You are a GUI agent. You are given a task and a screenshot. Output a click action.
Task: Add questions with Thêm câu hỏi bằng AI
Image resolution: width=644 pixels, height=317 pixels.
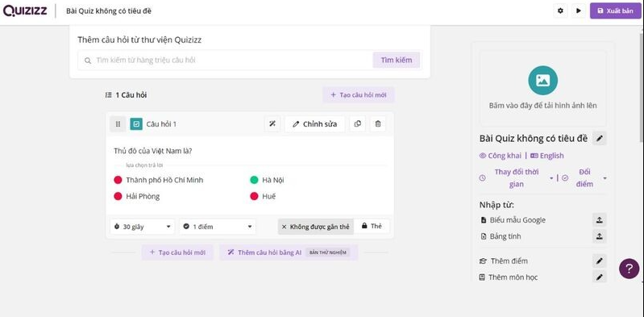point(289,252)
